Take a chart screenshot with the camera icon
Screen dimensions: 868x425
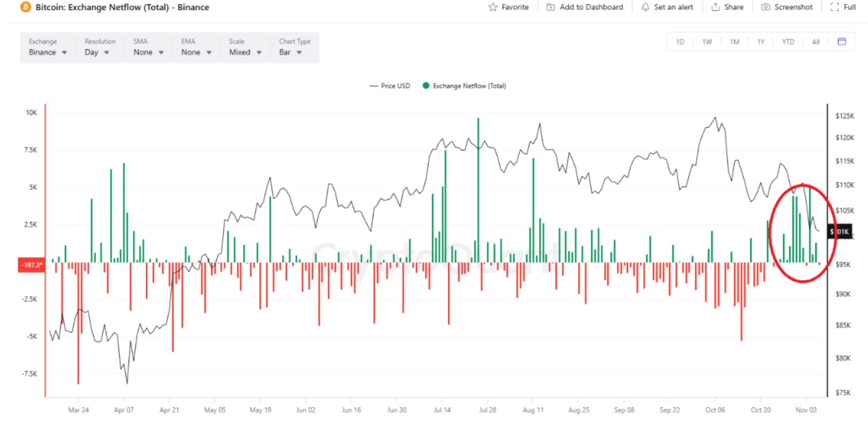tap(766, 7)
